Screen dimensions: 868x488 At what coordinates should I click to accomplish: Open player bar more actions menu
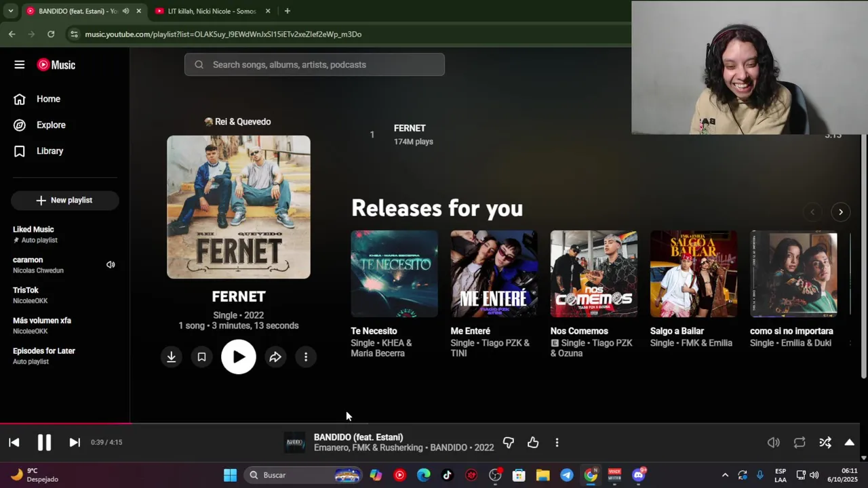click(x=557, y=443)
